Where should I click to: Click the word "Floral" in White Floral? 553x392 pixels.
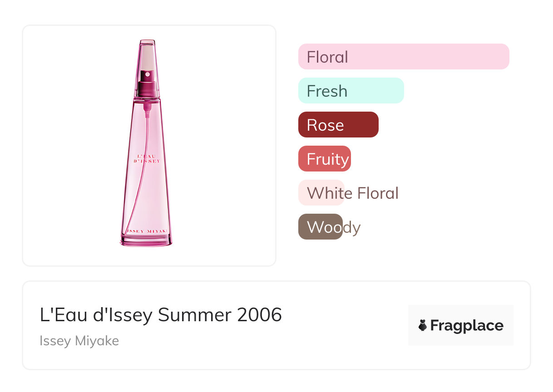[378, 193]
